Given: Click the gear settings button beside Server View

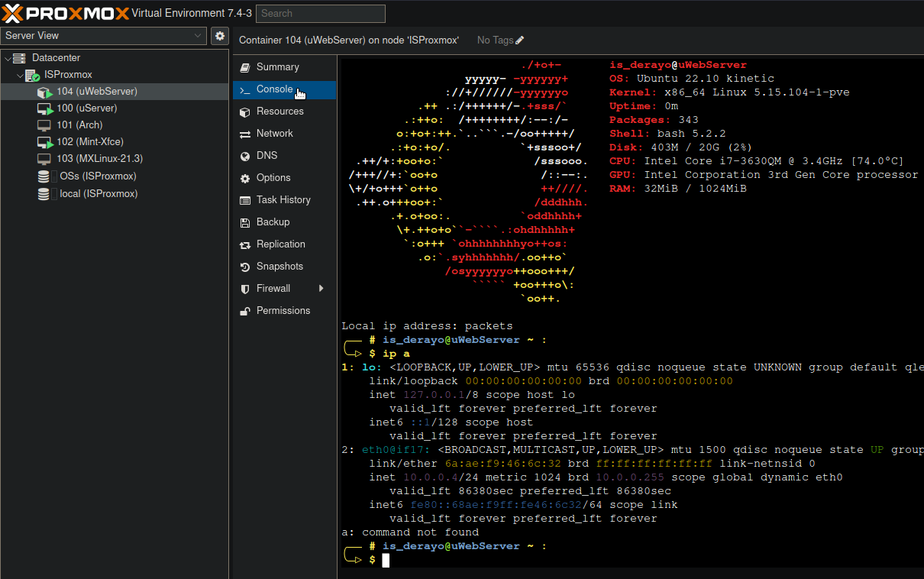Looking at the screenshot, I should click(x=220, y=35).
